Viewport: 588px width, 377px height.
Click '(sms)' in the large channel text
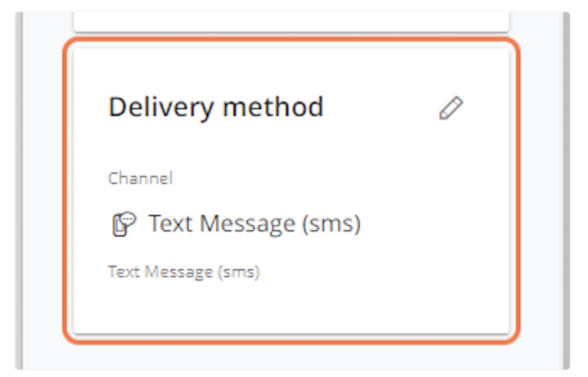(x=331, y=225)
